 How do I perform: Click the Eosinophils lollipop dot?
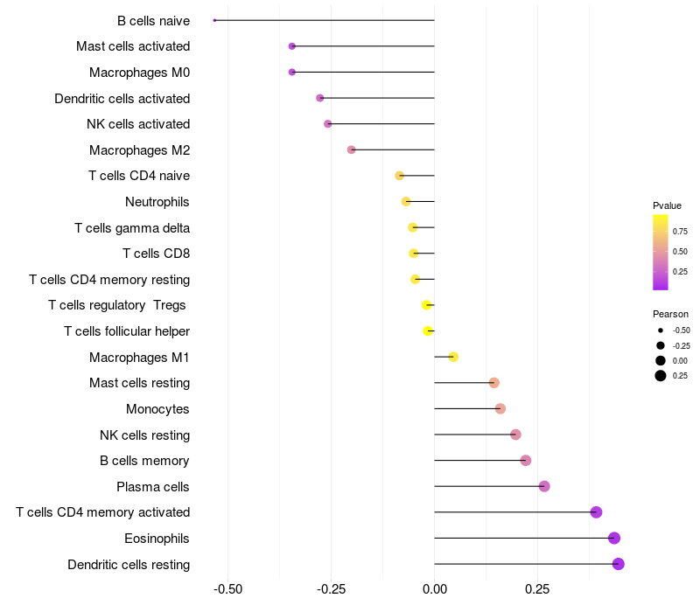coord(614,539)
